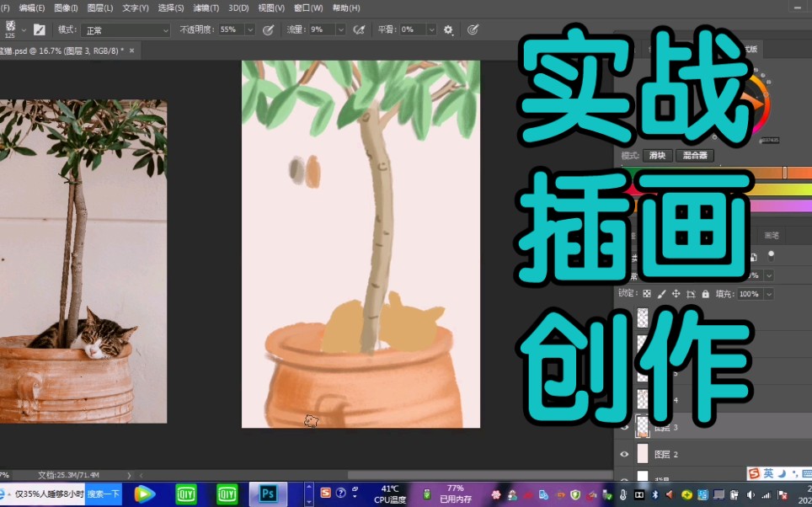Click the 滑块 button in the color panel
Screen dimensions: 812x507
pyautogui.click(x=657, y=155)
